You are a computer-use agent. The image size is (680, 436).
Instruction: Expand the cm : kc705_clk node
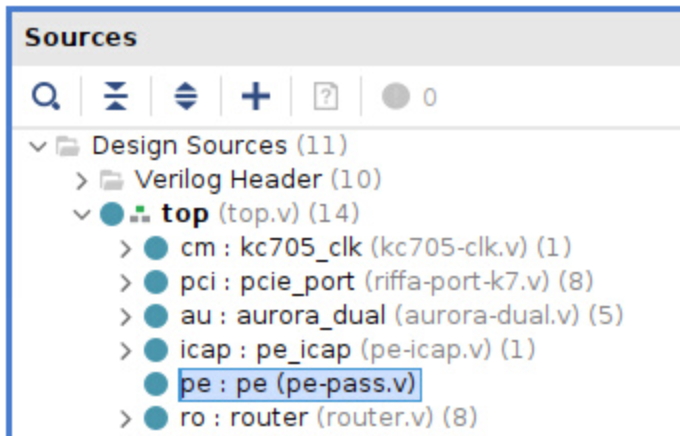125,249
